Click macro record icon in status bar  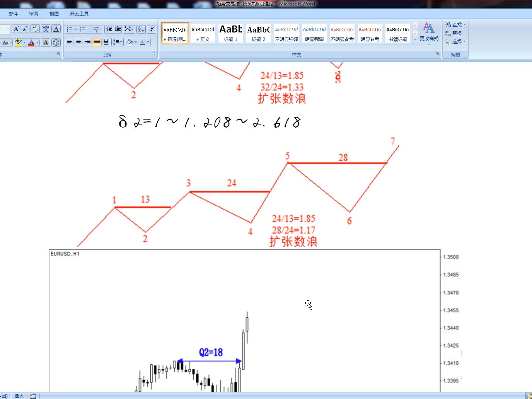pyautogui.click(x=33, y=396)
